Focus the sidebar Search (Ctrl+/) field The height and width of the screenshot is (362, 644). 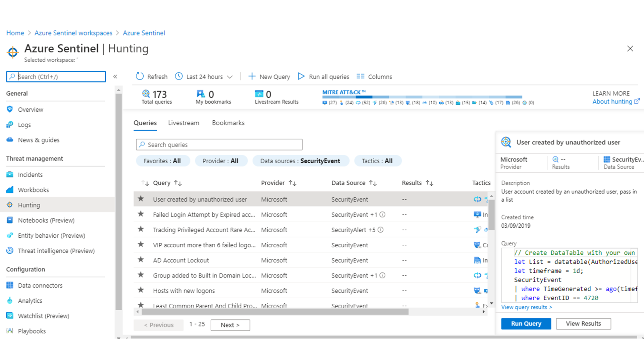tap(56, 77)
